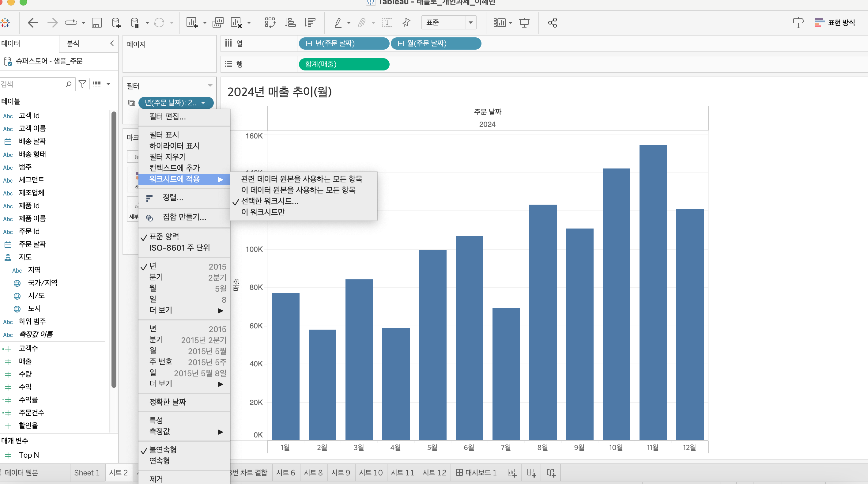Click the '표현 방식' Show Me button
868x484 pixels.
[x=835, y=23]
